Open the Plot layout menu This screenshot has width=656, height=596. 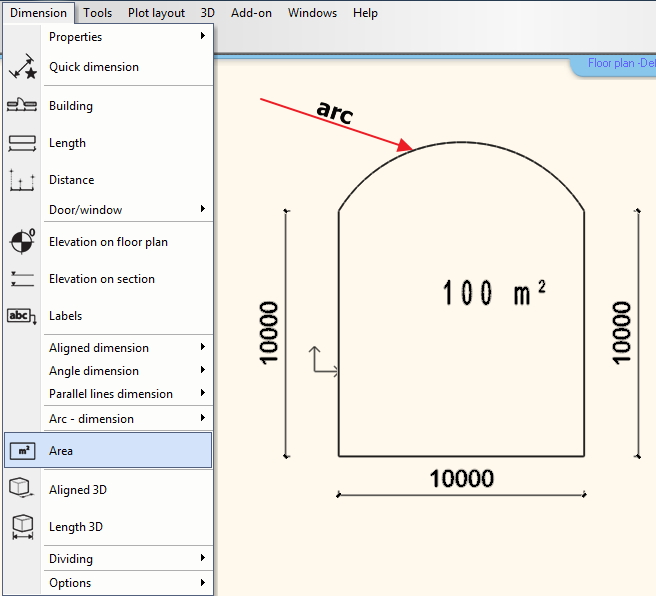click(x=156, y=13)
